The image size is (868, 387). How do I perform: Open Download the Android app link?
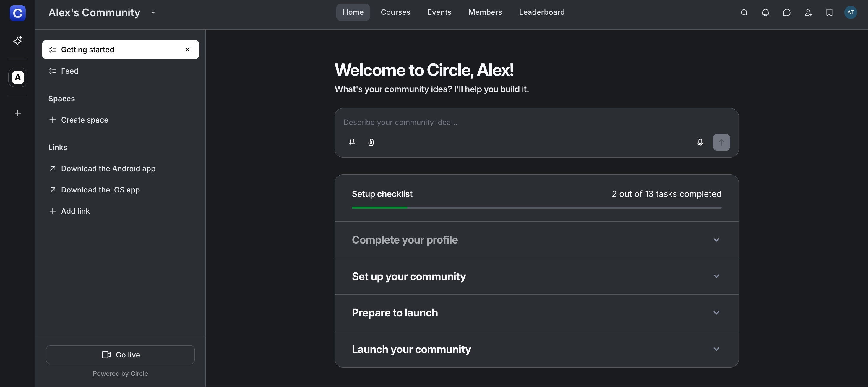tap(120, 168)
